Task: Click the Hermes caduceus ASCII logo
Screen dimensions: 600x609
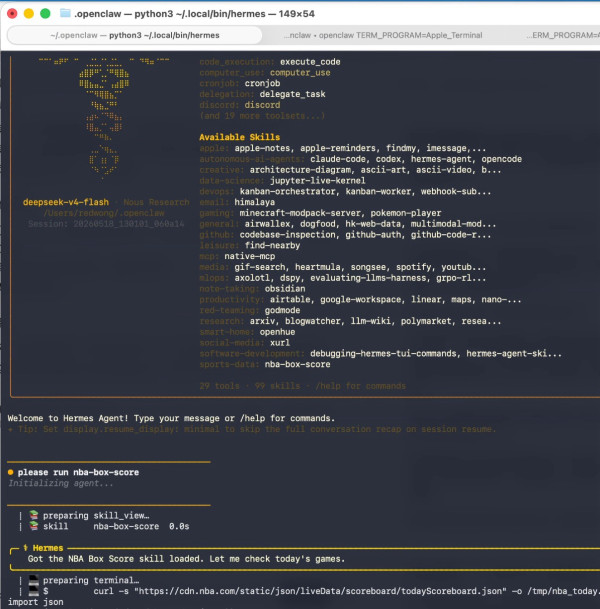Action: pyautogui.click(x=104, y=118)
